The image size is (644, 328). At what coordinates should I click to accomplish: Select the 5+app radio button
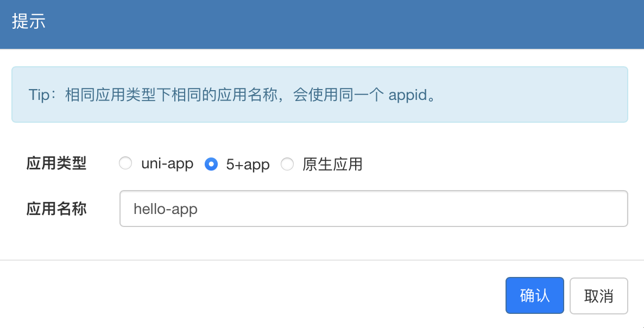point(211,163)
